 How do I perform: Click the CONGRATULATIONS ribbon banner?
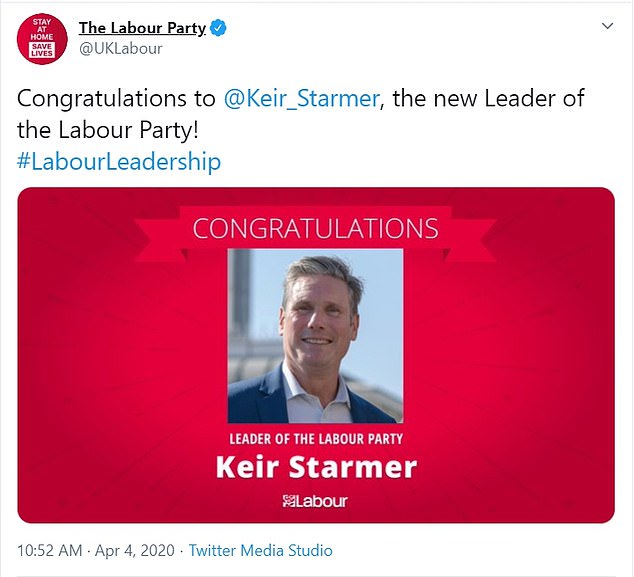click(x=316, y=228)
